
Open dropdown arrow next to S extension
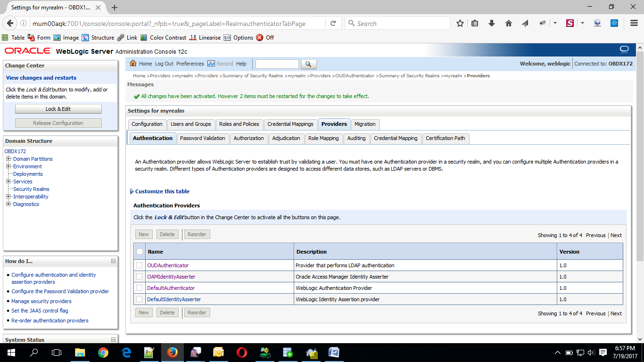point(583,23)
